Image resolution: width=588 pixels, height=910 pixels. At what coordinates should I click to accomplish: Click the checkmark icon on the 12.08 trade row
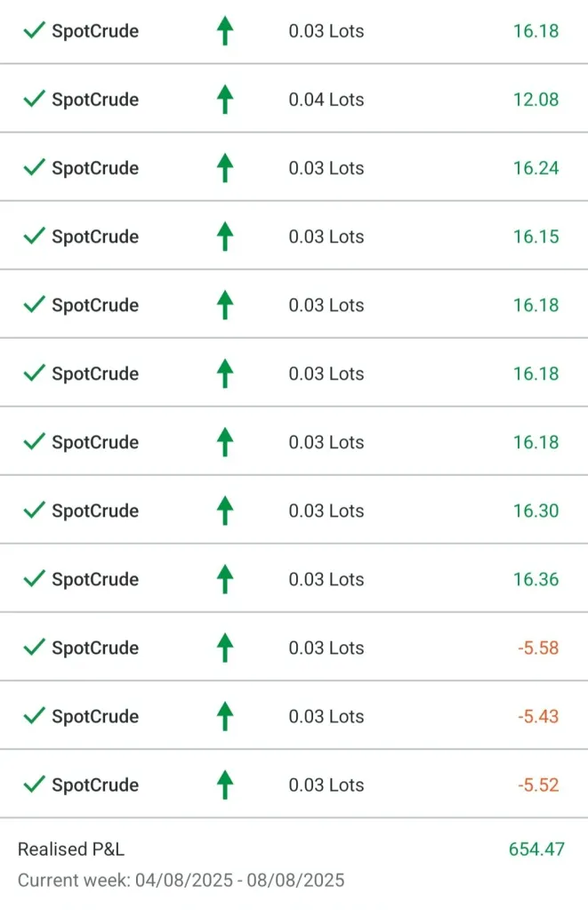[x=34, y=100]
